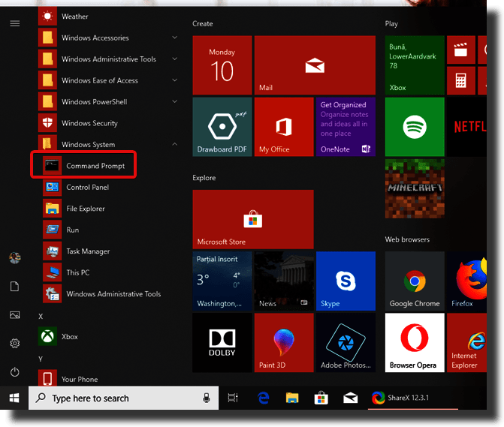Viewport: 504px width, 427px height.
Task: Open the Skype tile
Action: pyautogui.click(x=346, y=281)
